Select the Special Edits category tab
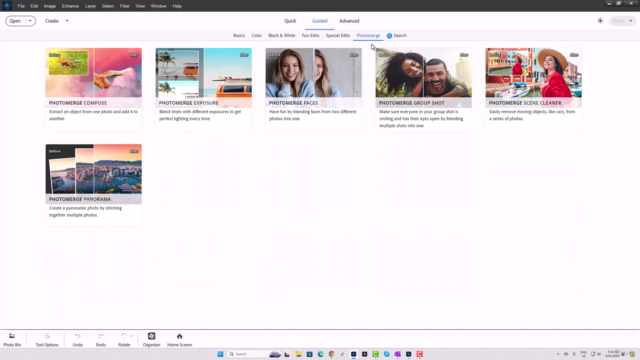Viewport: 640px width, 360px height. (338, 36)
